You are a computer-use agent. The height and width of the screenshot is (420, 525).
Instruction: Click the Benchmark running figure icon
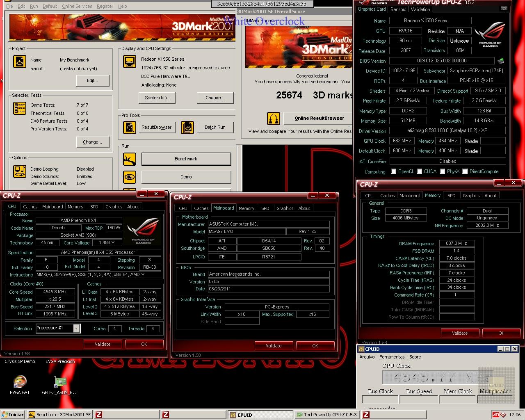coord(130,159)
